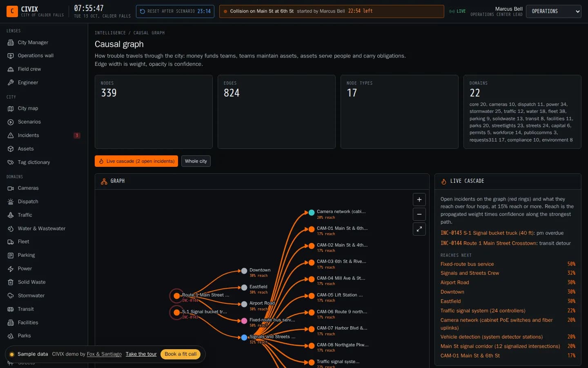Click Reset after scenario button
Viewport: 588px width, 368px height.
pos(175,11)
